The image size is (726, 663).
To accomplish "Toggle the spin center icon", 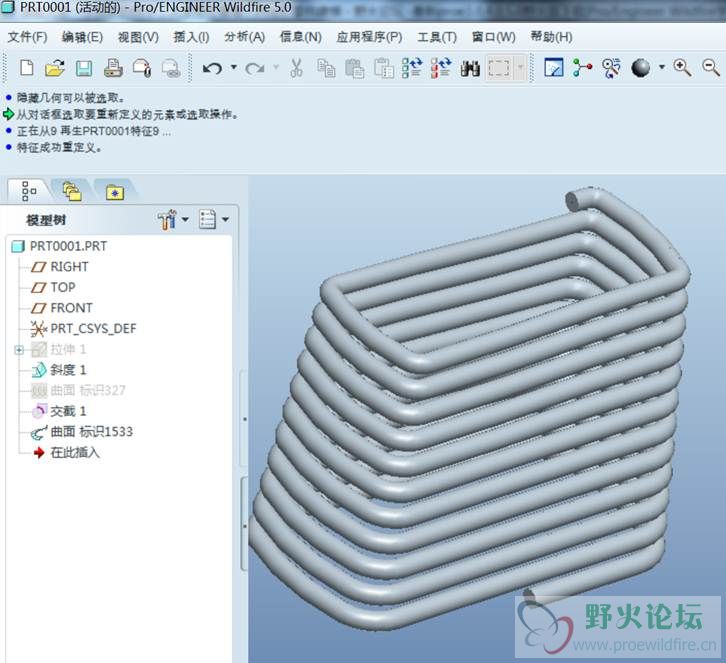I will (582, 68).
